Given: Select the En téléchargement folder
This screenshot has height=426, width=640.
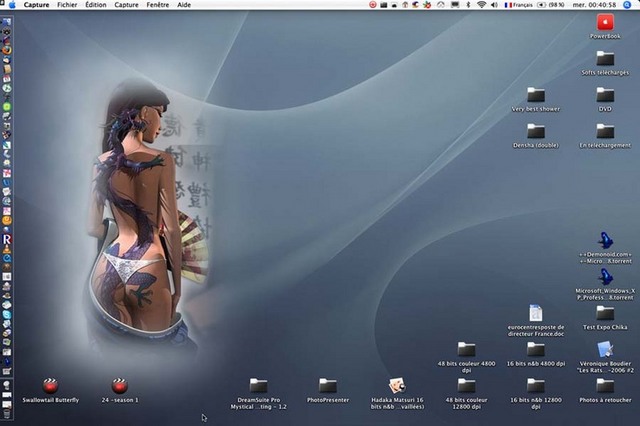Looking at the screenshot, I should pos(605,135).
